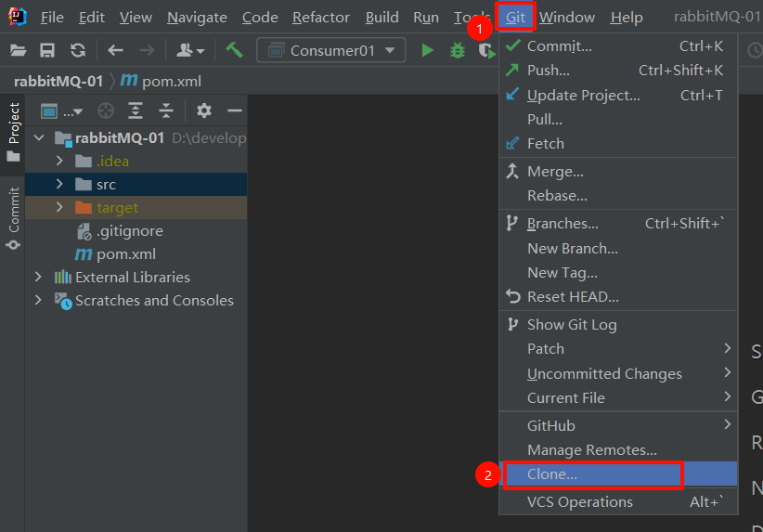
Task: Open the Patch submenu
Action: click(x=618, y=348)
